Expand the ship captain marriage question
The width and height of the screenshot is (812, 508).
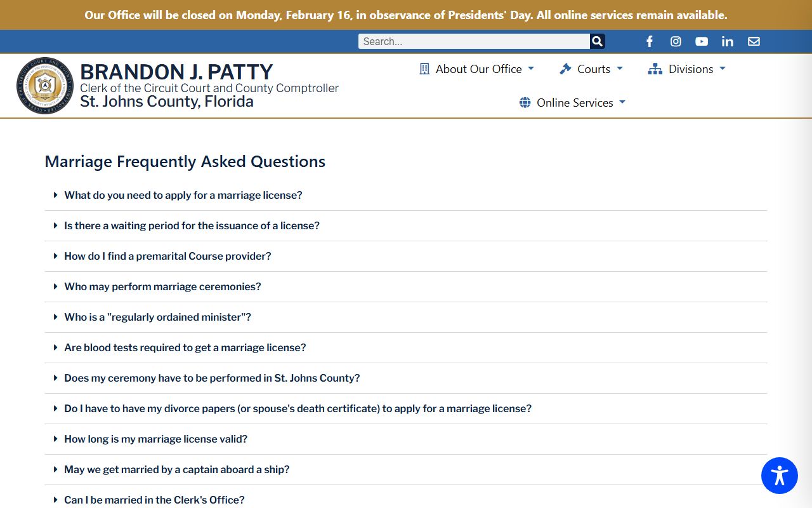point(406,469)
